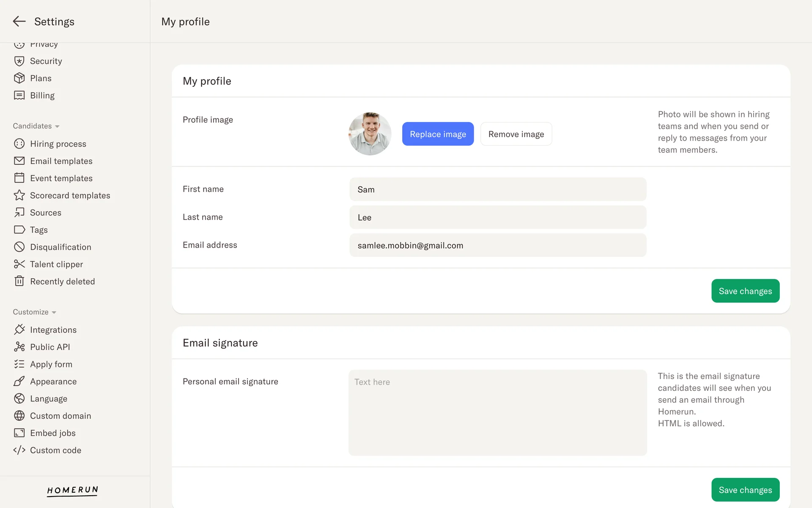Click the Talent clipper scissors icon
This screenshot has width=812, height=508.
(x=19, y=264)
